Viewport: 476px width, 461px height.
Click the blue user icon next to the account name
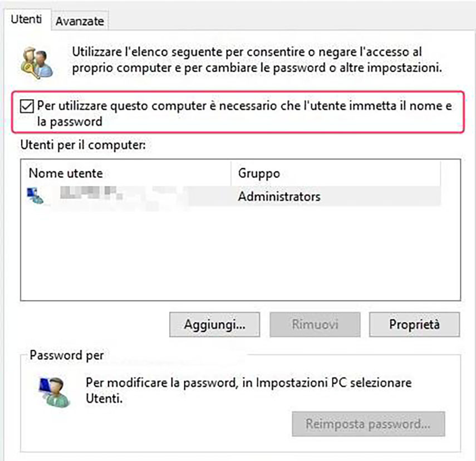click(32, 195)
